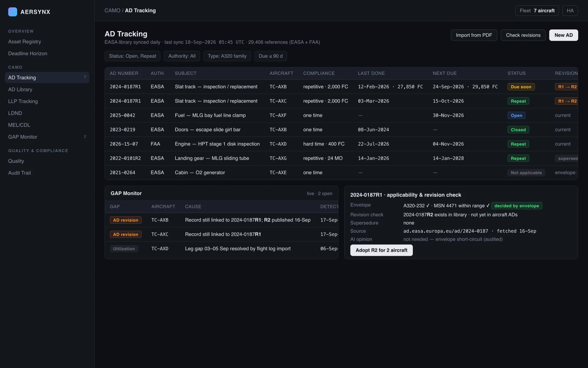Select AD 2021-0264 number cell
Image resolution: width=588 pixels, height=368 pixels.
click(123, 173)
